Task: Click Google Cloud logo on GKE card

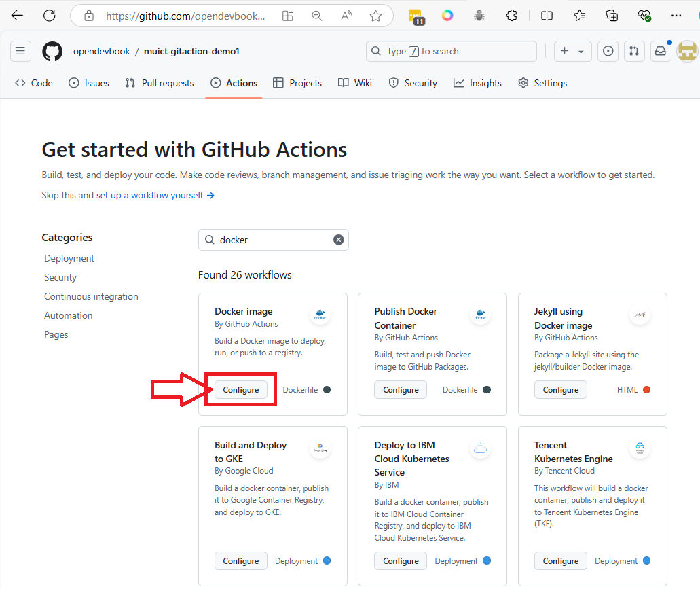Action: click(x=320, y=448)
